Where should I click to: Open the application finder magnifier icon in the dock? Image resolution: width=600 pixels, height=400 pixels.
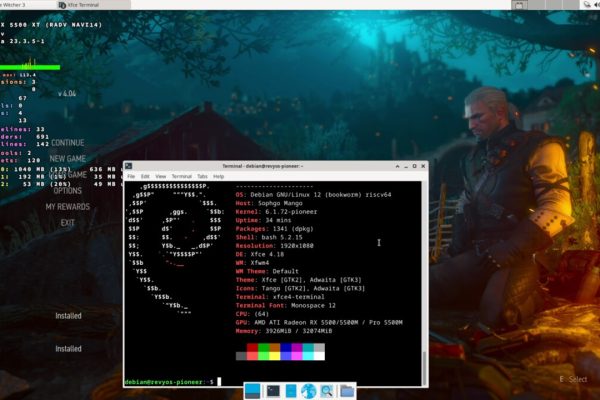(326, 391)
